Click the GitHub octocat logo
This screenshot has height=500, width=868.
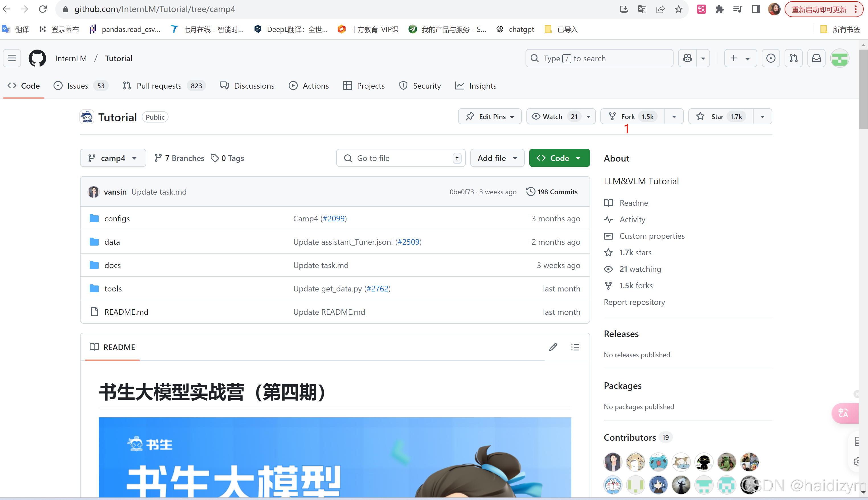pos(37,58)
